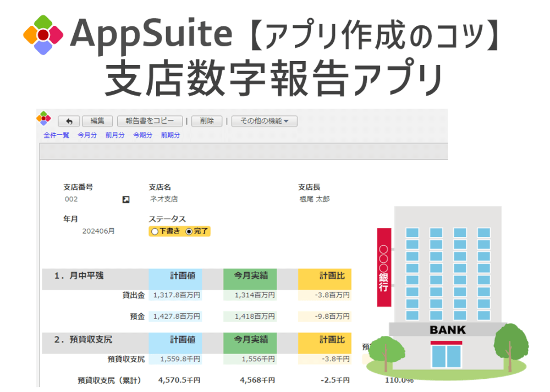The image size is (550, 392).
Task: Click the 前月分 link
Action: (114, 135)
